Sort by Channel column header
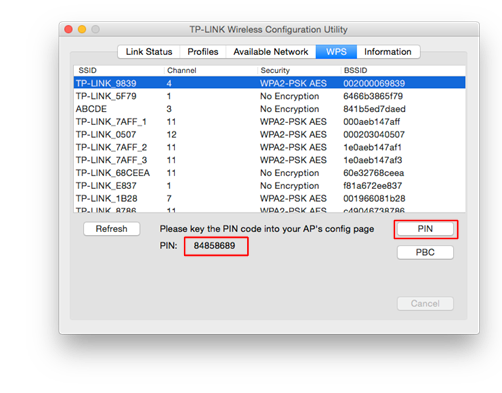Image resolution: width=502 pixels, height=393 pixels. tap(211, 70)
